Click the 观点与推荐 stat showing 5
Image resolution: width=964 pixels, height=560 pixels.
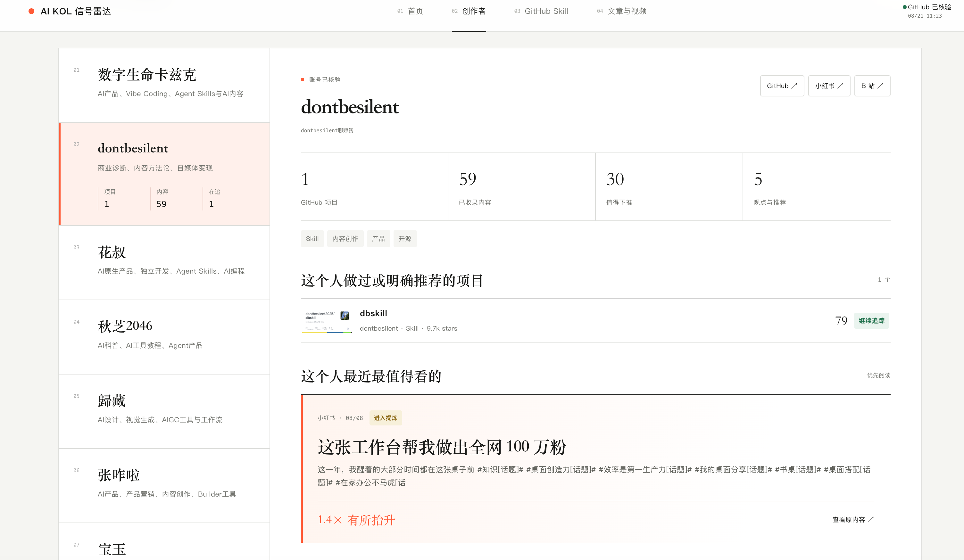[817, 187]
